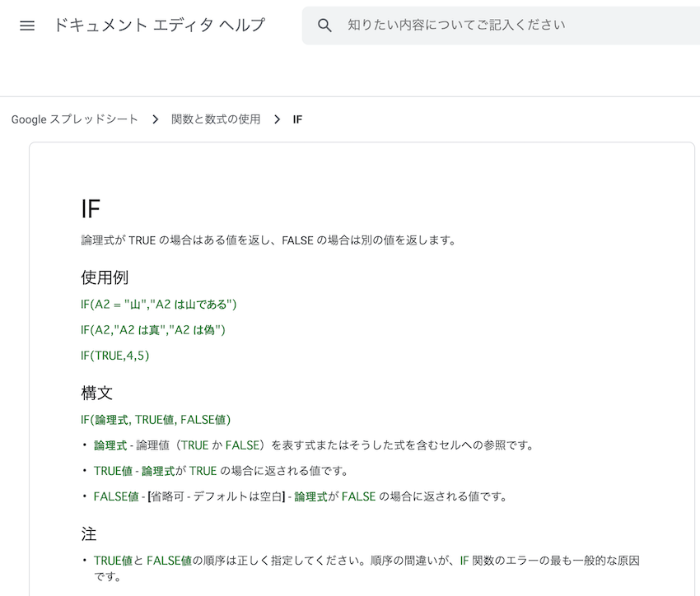Screen dimensions: 700x596
Task: Click syntax line IF(論理式, TRUE値, FALSE値)
Action: tap(156, 420)
